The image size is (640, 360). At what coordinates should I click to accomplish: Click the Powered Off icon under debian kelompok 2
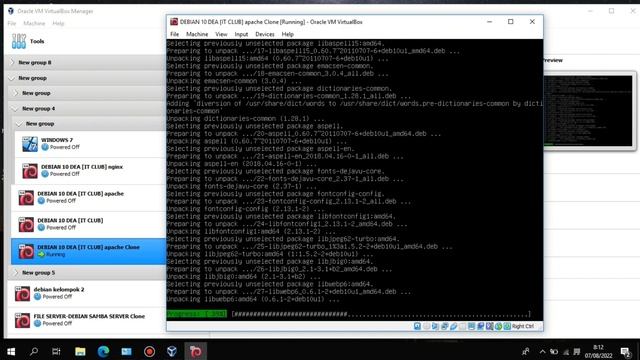pos(38,297)
